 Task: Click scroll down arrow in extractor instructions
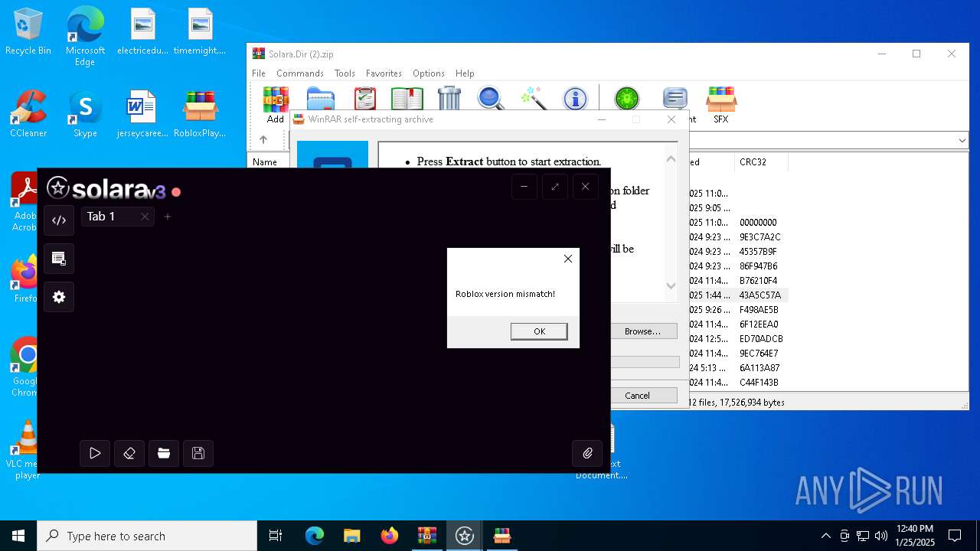671,285
